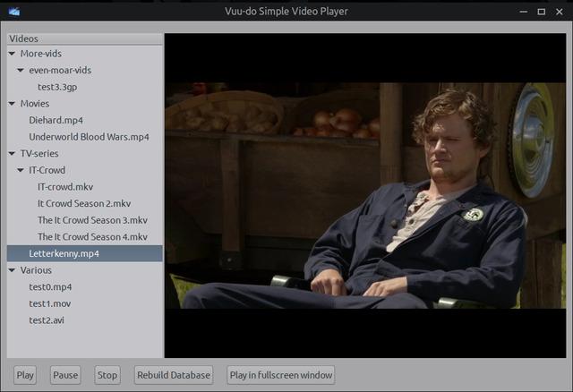573x392 pixels.
Task: Collapse the even-moar-vids subfolder
Action: tap(21, 71)
